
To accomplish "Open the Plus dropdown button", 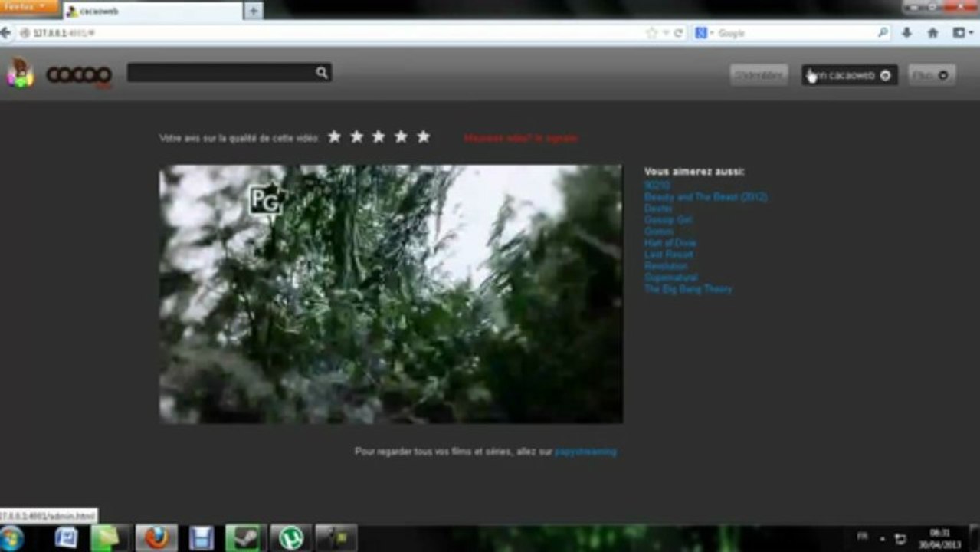I will (932, 75).
